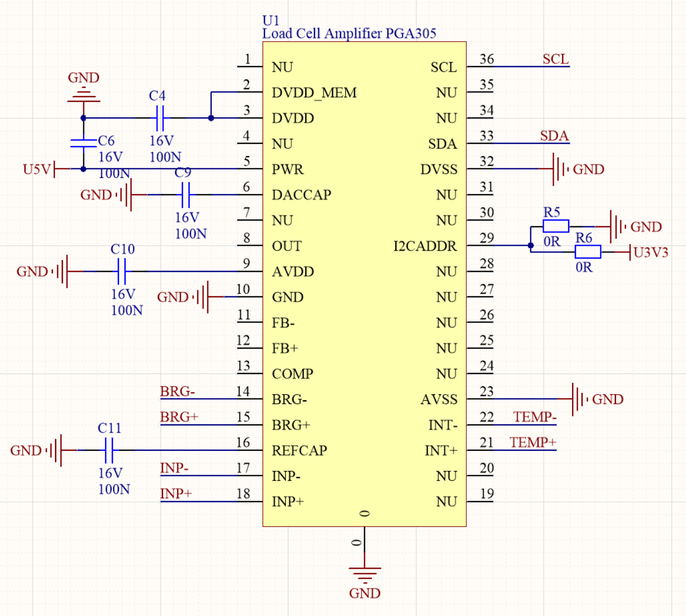Select capacitor C10 symbol on AVDD line
This screenshot has height=616, width=686.
click(x=122, y=271)
